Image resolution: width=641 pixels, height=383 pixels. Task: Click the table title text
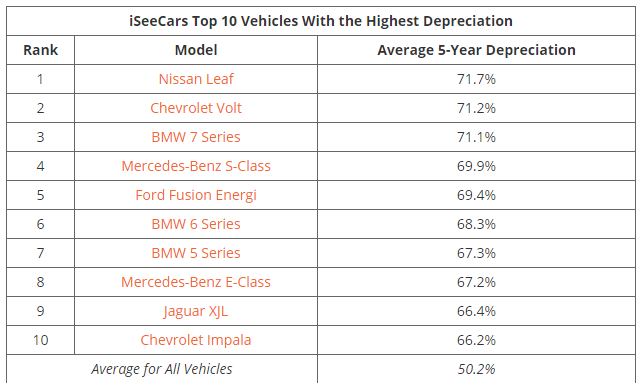point(321,21)
